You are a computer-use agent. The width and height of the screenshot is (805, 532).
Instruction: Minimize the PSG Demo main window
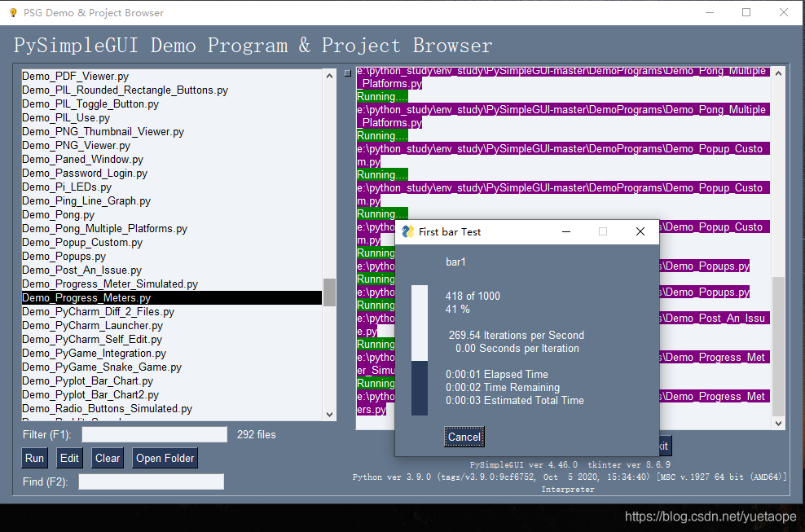[710, 12]
